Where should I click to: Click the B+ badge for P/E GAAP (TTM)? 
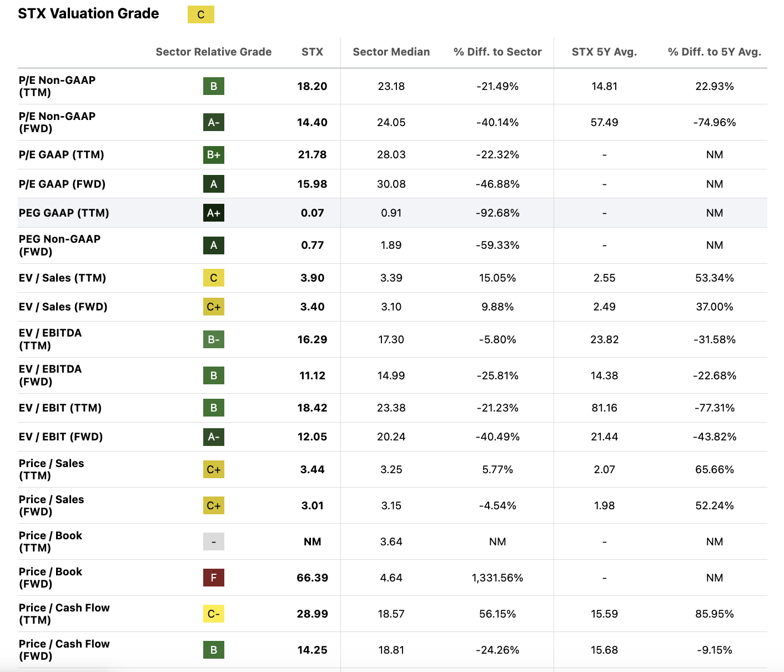coord(213,155)
